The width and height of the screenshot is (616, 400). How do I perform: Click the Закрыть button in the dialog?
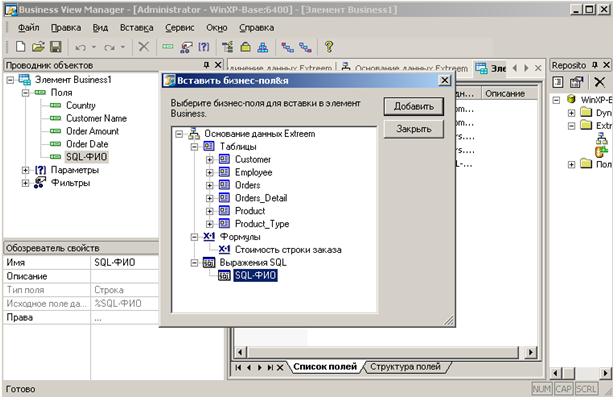click(414, 128)
